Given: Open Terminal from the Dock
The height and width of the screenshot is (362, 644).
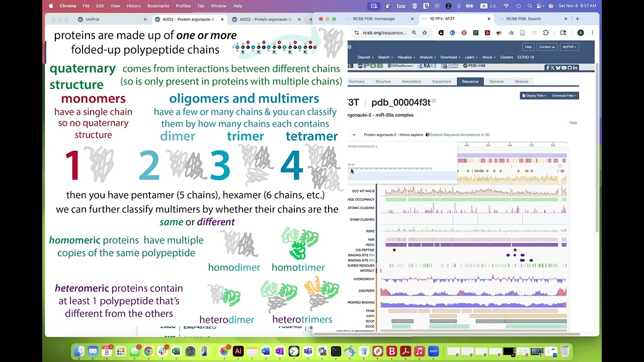Looking at the screenshot, I should (336, 351).
